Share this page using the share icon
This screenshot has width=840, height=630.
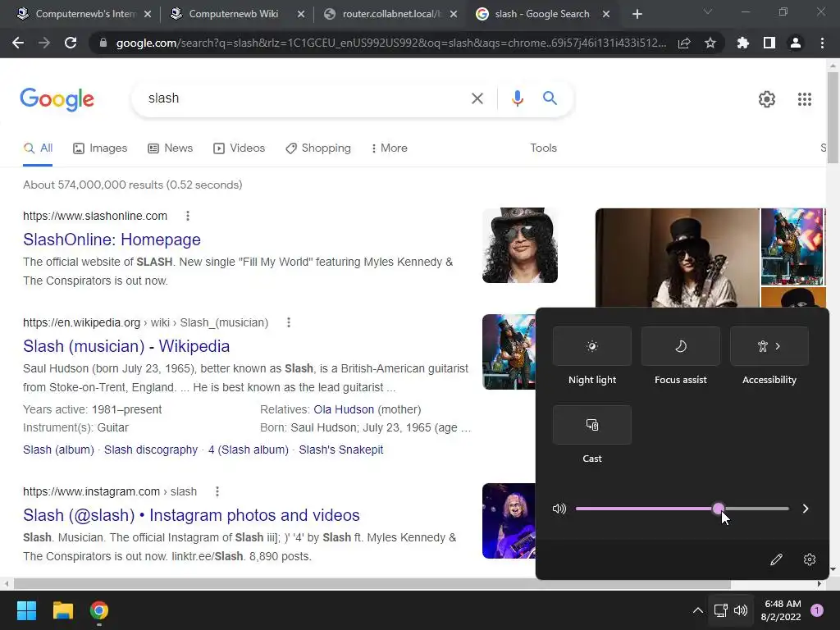[684, 43]
